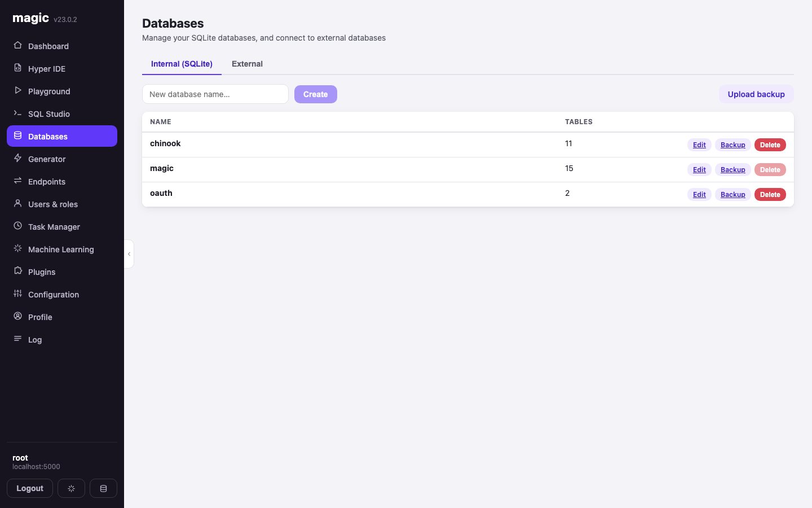This screenshot has width=812, height=508.
Task: Click the Configuration sliders icon
Action: pyautogui.click(x=17, y=294)
